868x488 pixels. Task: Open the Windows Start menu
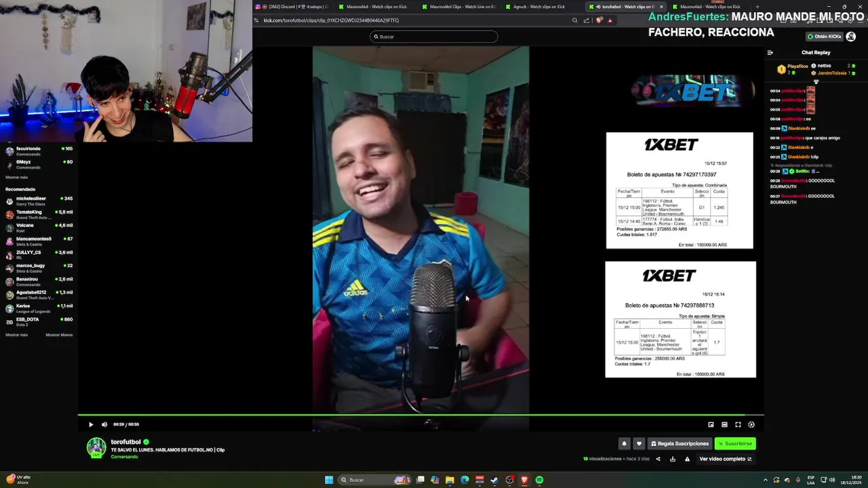pos(329,480)
